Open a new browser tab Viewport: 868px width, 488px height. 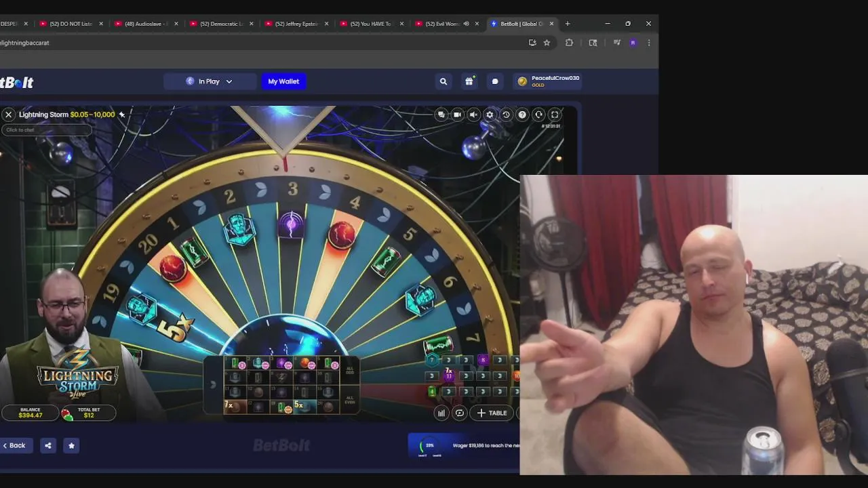pos(568,24)
